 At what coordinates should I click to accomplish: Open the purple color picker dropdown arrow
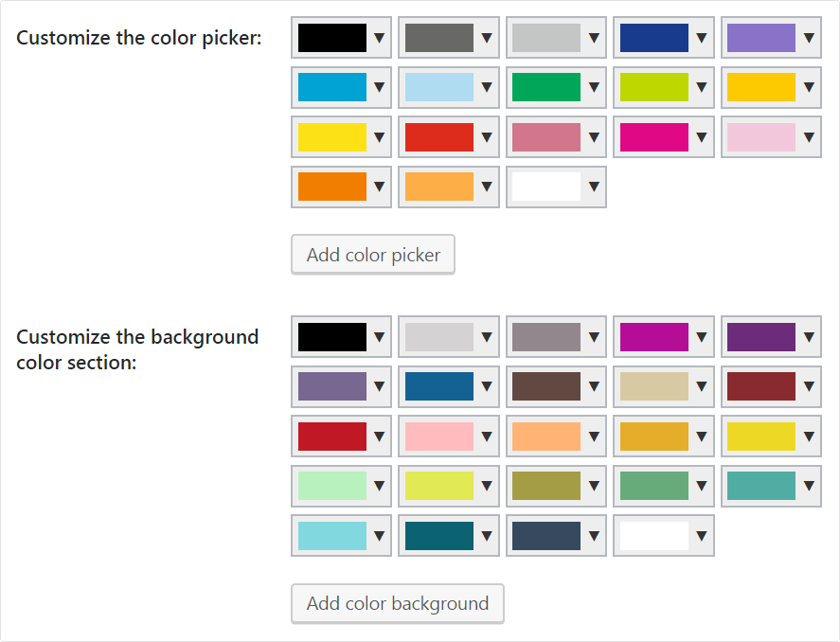coord(809,38)
